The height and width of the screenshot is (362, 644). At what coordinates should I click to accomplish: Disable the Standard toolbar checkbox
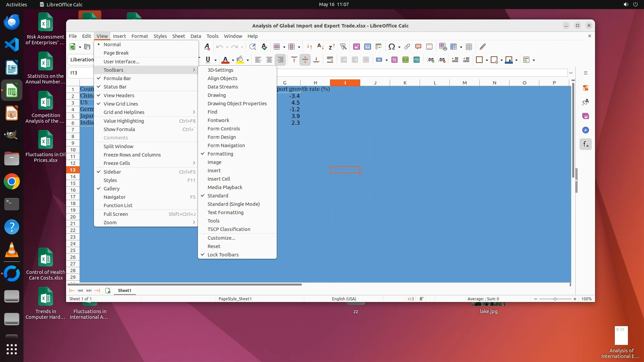[x=218, y=196]
